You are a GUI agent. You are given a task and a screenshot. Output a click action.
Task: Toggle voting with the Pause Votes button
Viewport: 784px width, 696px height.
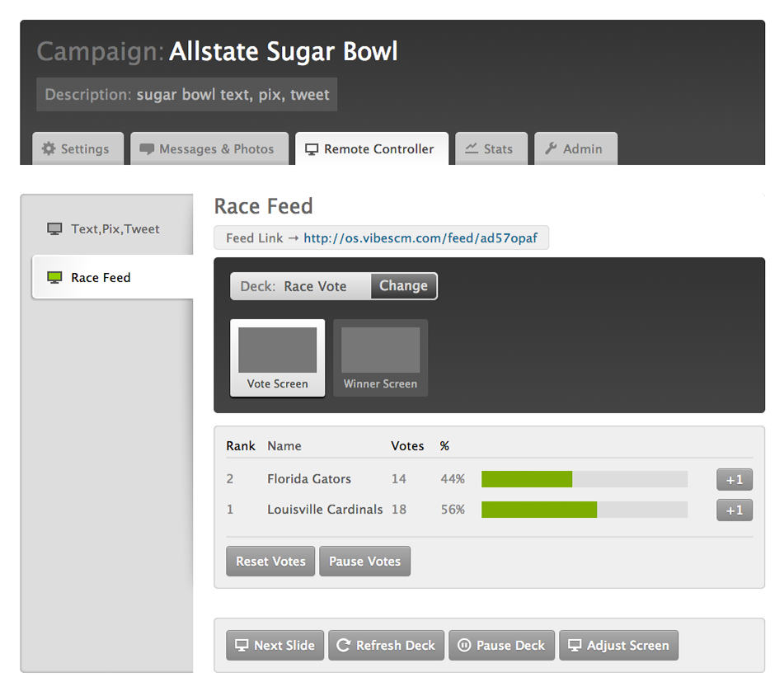[x=364, y=562]
